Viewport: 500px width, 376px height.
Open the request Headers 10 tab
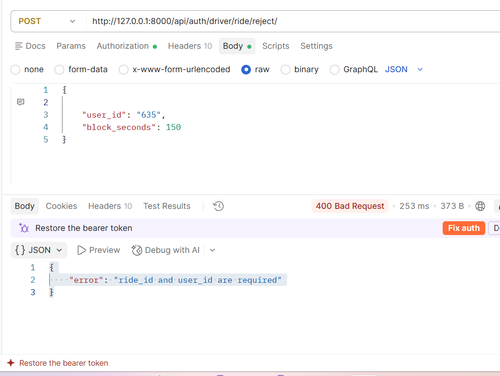(x=190, y=46)
